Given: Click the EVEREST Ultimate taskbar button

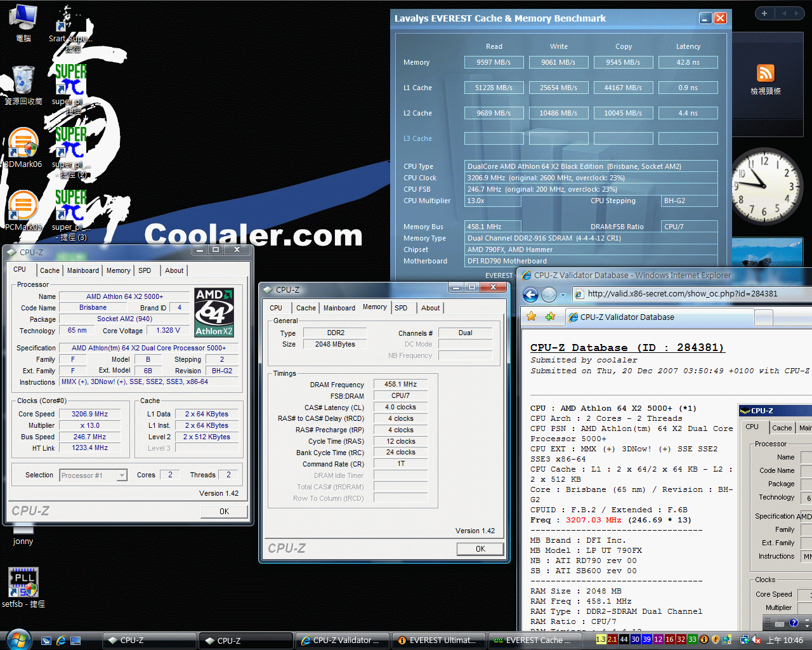Looking at the screenshot, I should tap(439, 640).
